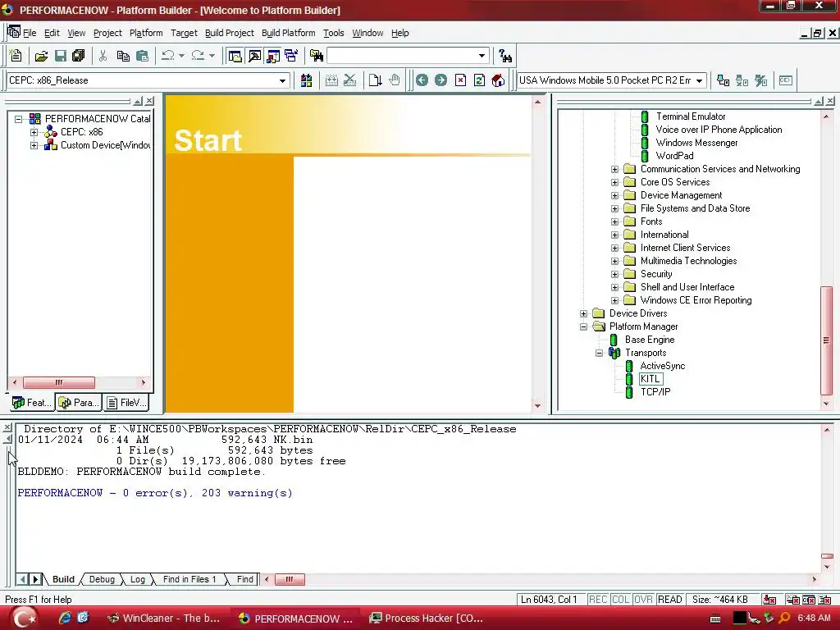840x630 pixels.
Task: Expand the Communication Services and Networking folder
Action: [x=614, y=169]
